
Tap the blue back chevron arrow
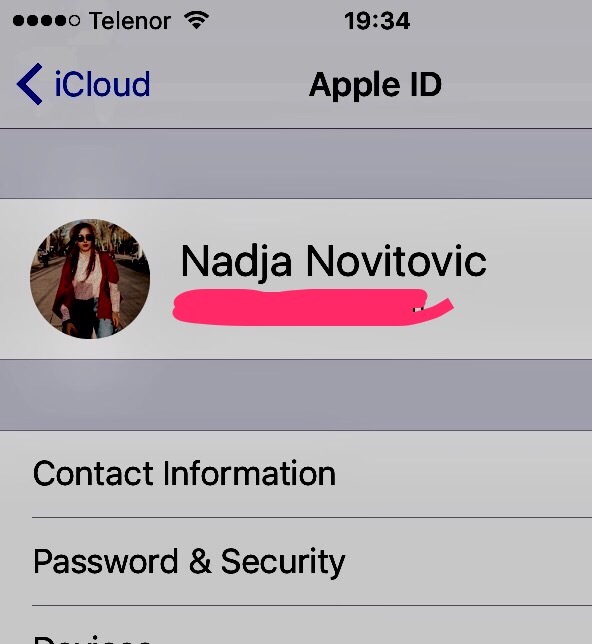pos(30,84)
